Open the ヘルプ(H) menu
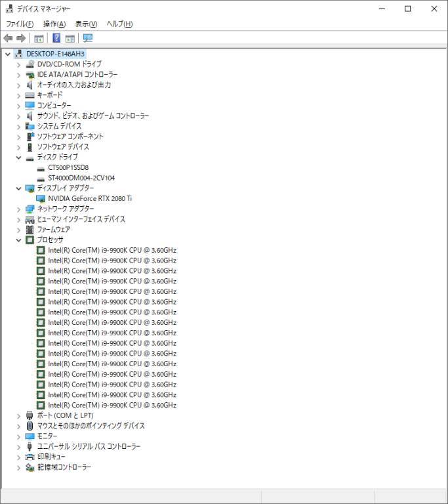 point(119,24)
